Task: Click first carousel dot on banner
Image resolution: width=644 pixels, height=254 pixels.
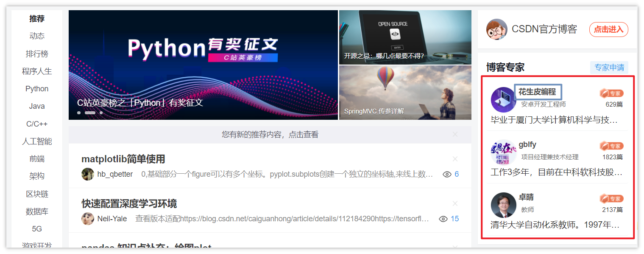Action: pyautogui.click(x=79, y=113)
